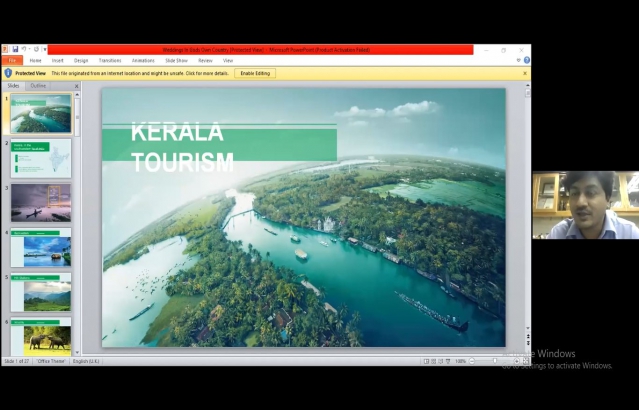Select slide 6 thumbnail with elephants

41,337
